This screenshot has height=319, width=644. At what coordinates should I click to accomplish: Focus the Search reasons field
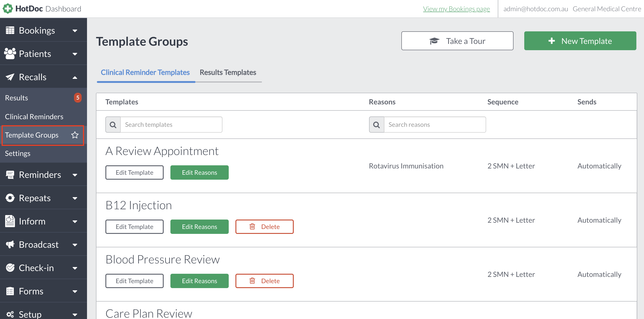pos(435,125)
